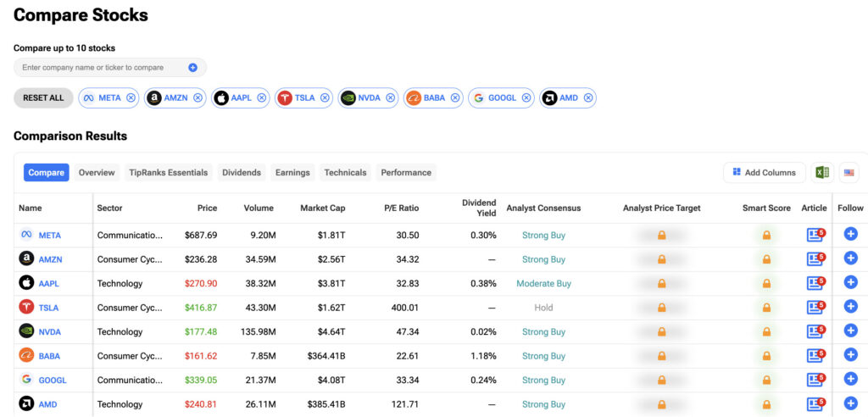The height and width of the screenshot is (417, 868).
Task: Open the AMZN ticker link in table
Action: pos(50,259)
